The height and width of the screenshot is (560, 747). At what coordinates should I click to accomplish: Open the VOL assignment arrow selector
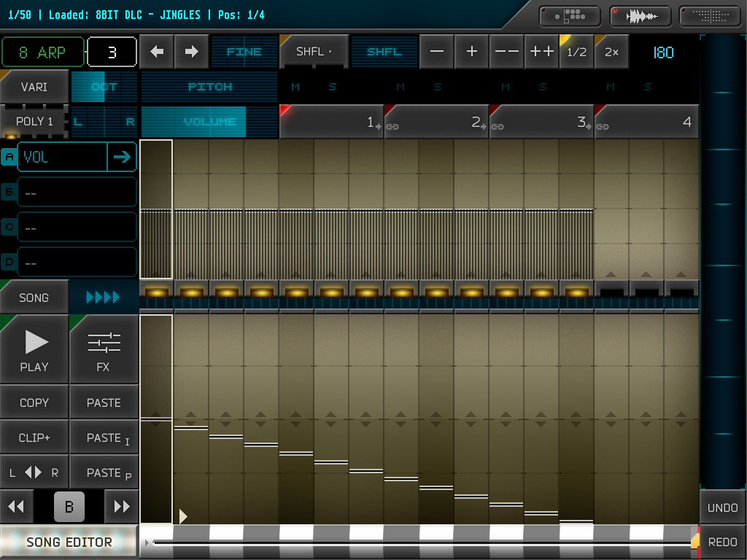[122, 157]
